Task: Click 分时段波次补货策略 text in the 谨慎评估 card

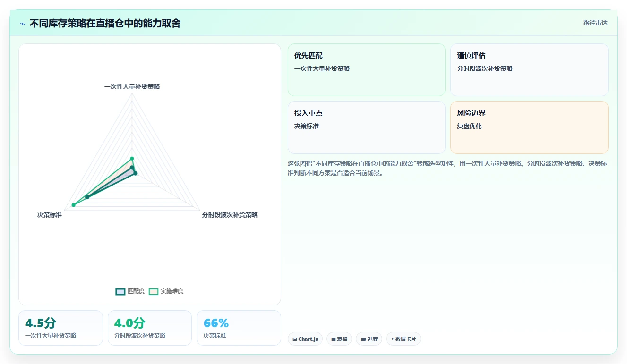Action: coord(485,68)
